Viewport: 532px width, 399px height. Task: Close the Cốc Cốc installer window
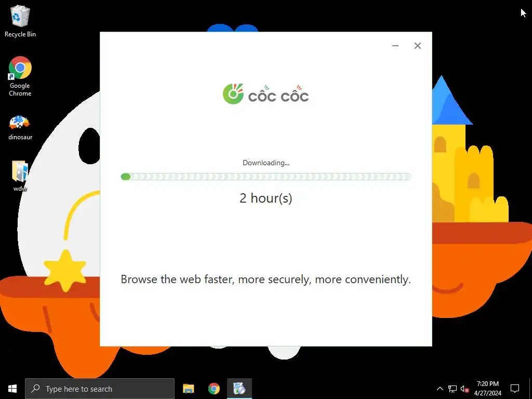(x=418, y=46)
